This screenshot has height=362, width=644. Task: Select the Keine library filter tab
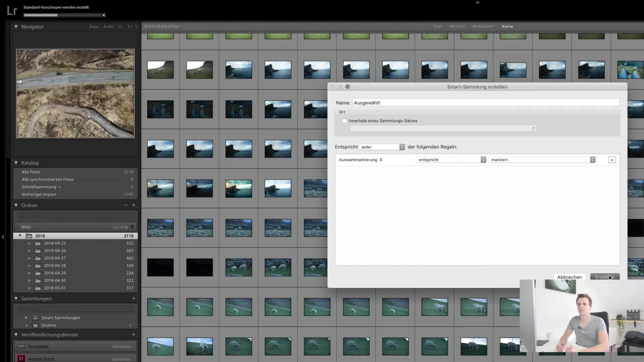coord(507,26)
